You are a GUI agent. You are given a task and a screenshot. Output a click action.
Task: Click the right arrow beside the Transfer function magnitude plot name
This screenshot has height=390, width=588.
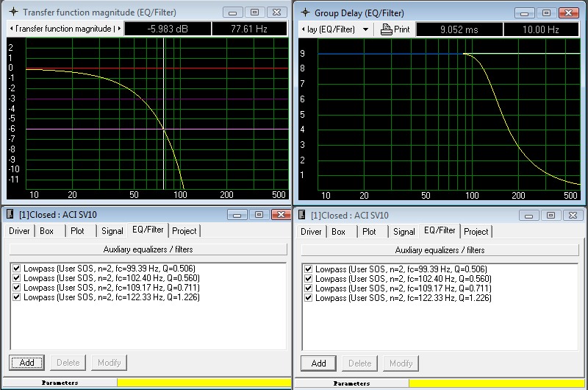[119, 29]
